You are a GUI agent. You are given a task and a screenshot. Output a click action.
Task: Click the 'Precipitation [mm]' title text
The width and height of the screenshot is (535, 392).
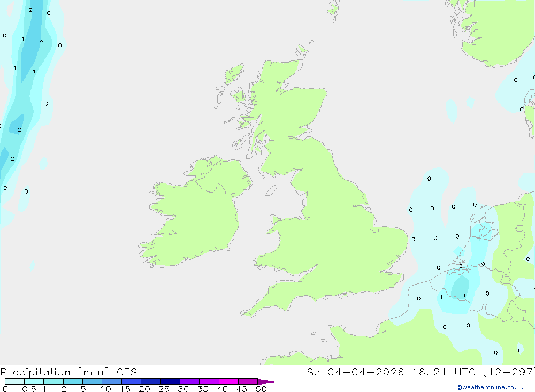55,372
